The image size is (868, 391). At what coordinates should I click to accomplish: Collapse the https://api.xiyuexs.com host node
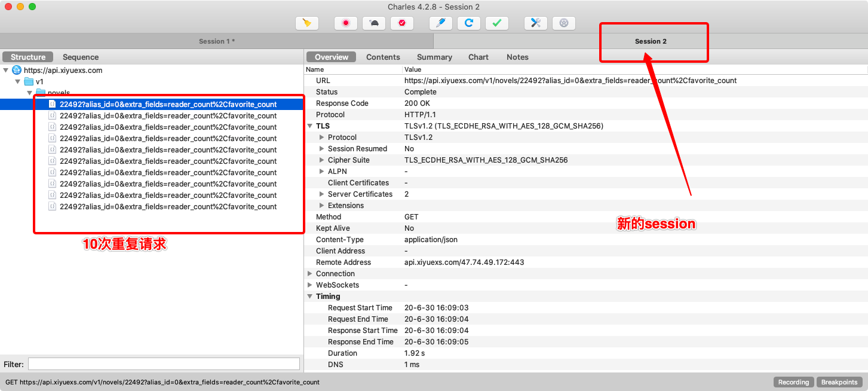[6, 70]
